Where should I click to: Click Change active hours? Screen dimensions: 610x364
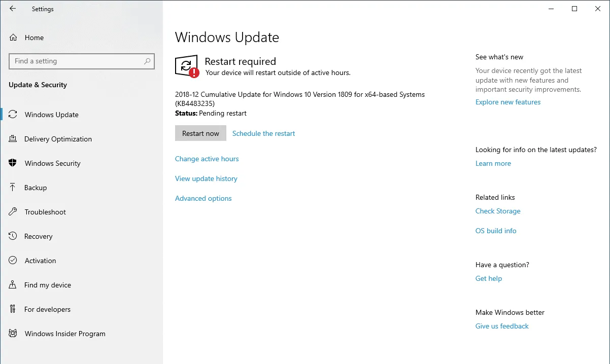click(x=207, y=159)
